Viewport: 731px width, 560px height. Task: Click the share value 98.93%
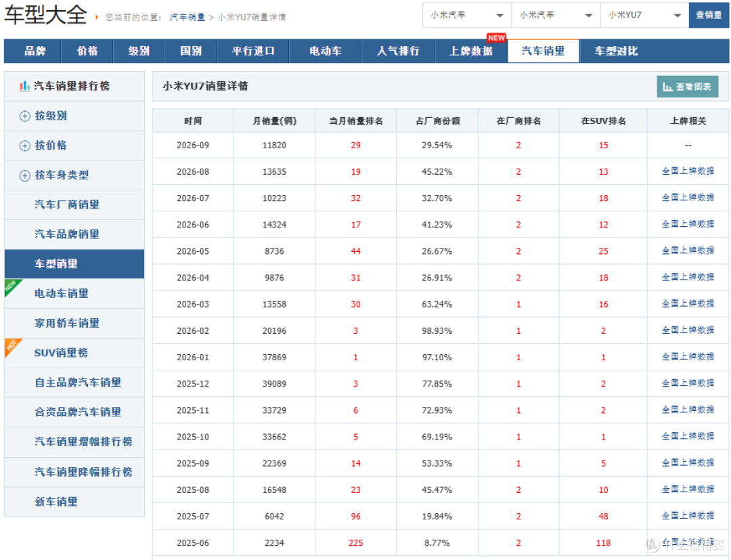coord(437,331)
